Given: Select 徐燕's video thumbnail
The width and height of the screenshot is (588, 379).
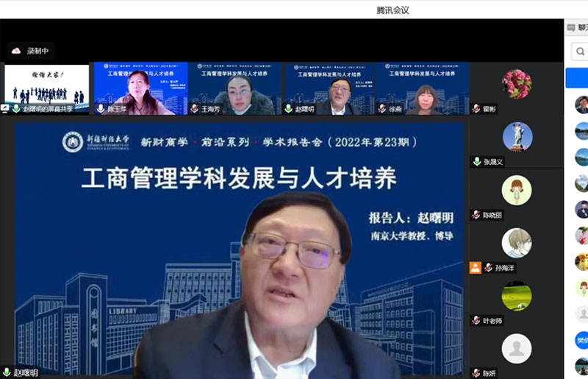Looking at the screenshot, I should [422, 88].
